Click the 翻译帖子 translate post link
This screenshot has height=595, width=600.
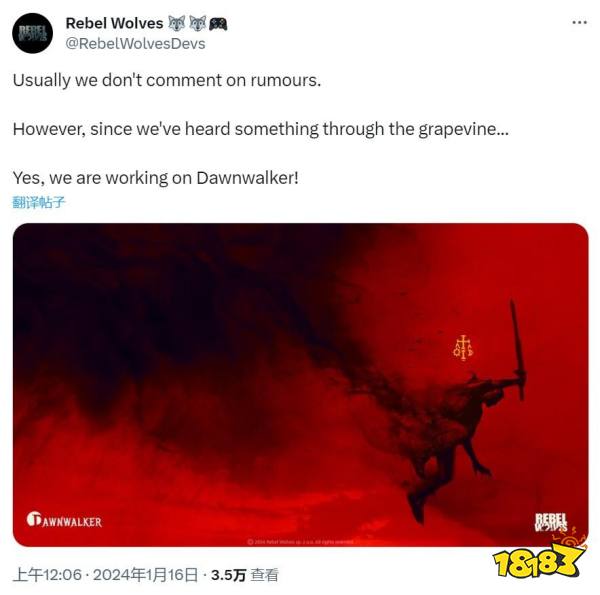coord(39,202)
